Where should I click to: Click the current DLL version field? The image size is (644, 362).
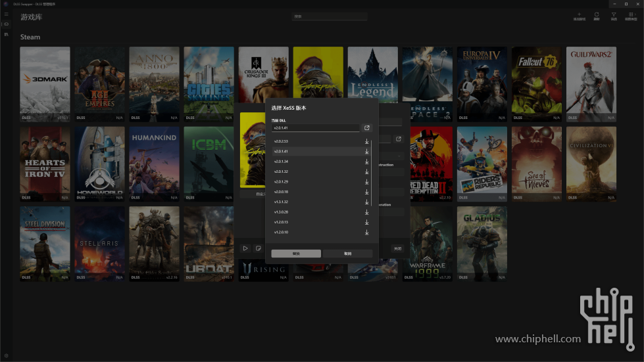point(316,128)
